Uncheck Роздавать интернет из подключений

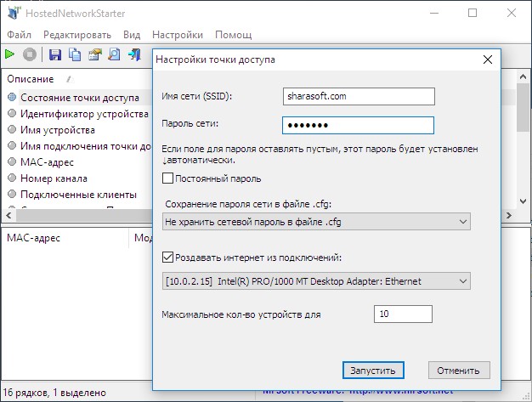coord(167,258)
